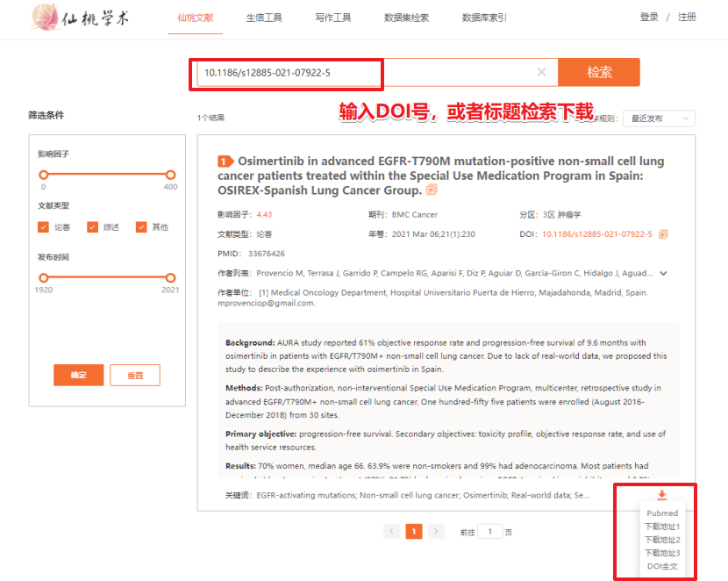The width and height of the screenshot is (728, 581).
Task: Go to the previous results page arrow
Action: pyautogui.click(x=391, y=531)
